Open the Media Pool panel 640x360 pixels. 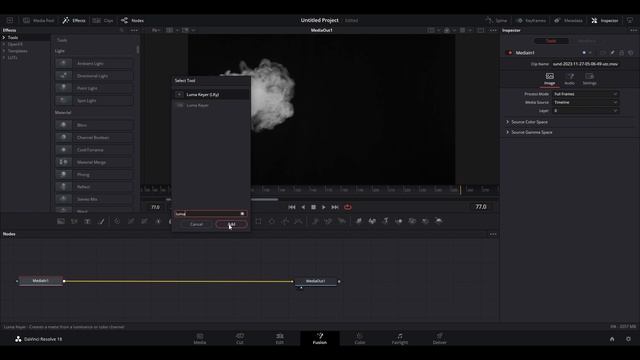click(38, 20)
